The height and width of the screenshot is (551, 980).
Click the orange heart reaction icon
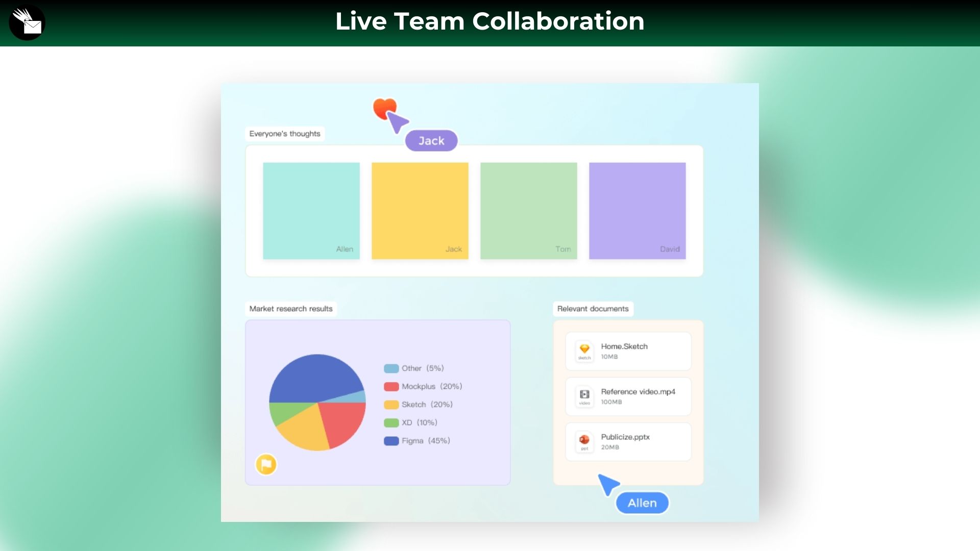click(382, 107)
